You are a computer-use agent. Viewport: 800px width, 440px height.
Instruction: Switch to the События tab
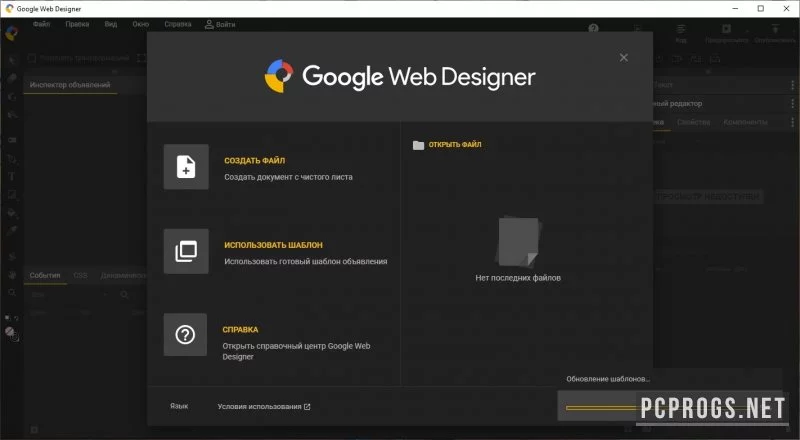pyautogui.click(x=45, y=275)
